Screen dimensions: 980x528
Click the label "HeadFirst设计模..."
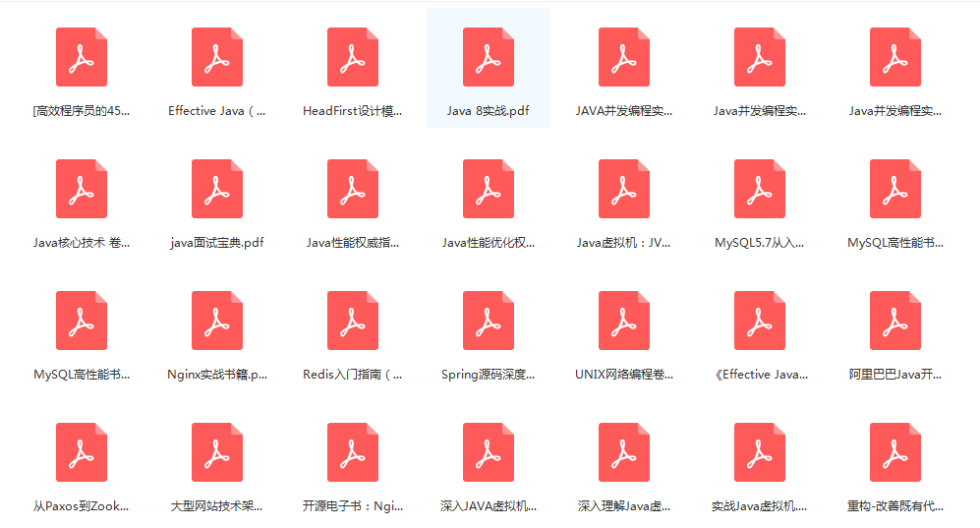[353, 111]
